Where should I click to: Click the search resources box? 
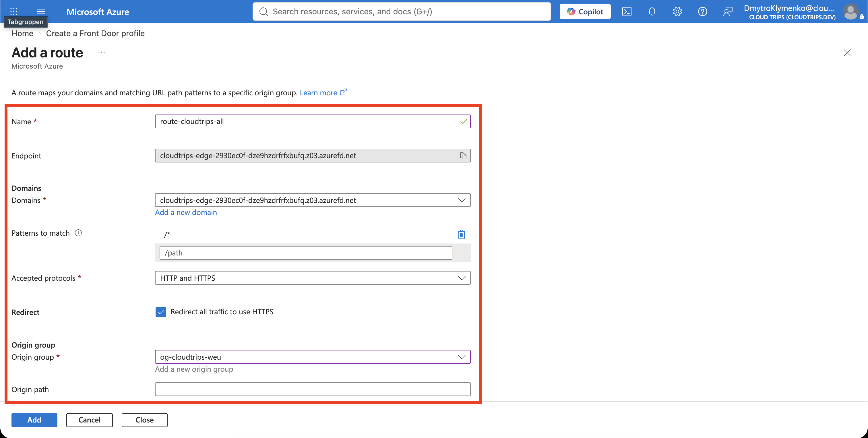click(x=402, y=11)
